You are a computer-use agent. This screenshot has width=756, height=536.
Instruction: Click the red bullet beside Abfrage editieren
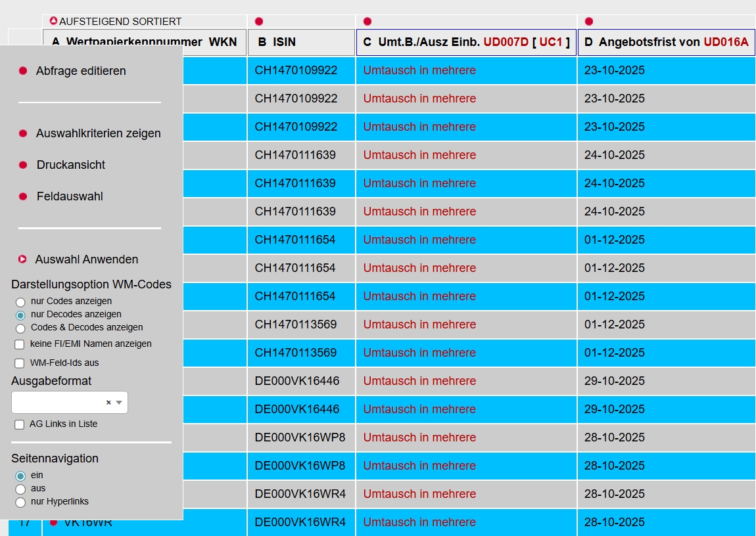point(23,71)
